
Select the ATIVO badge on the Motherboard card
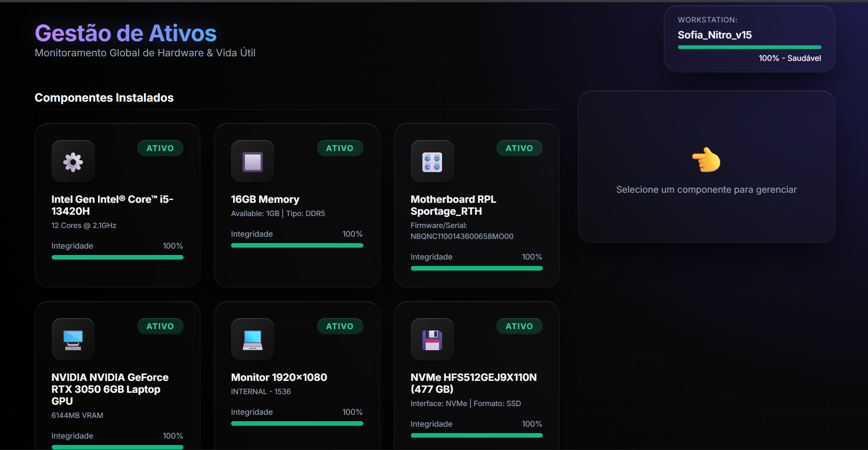(x=519, y=148)
